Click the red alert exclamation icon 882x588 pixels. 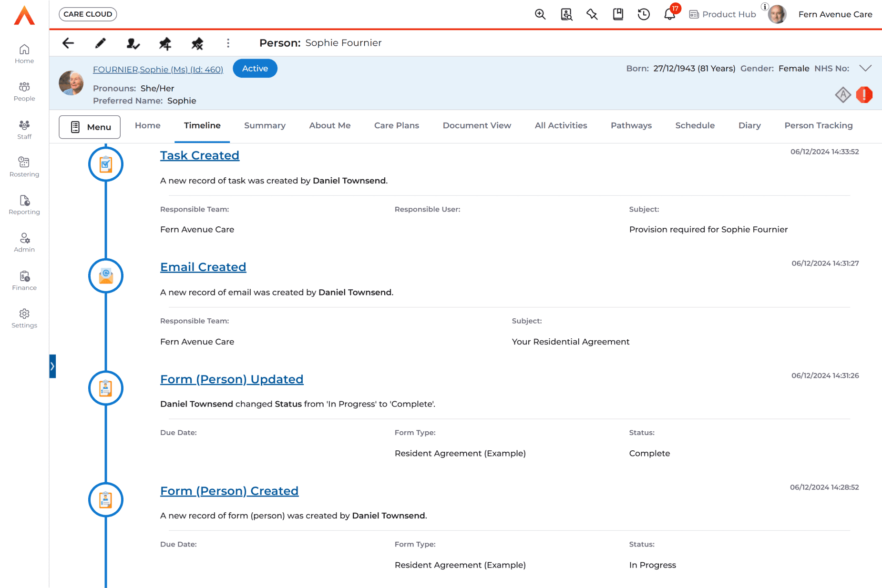[864, 95]
